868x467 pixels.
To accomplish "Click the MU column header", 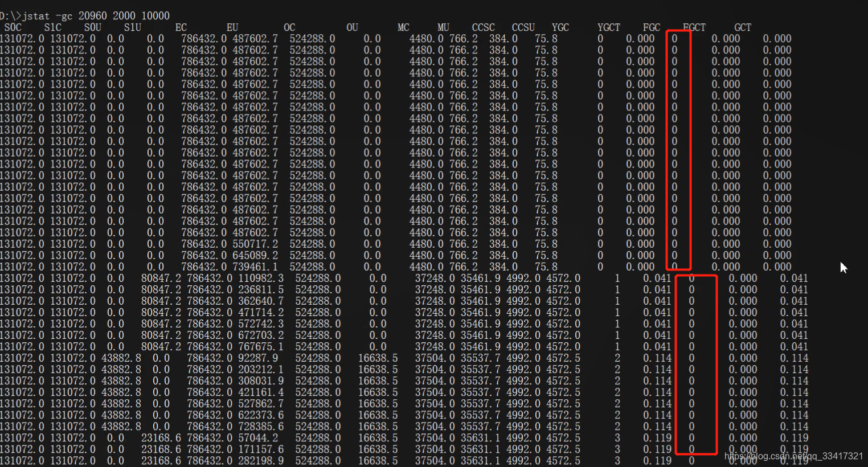I will [443, 27].
